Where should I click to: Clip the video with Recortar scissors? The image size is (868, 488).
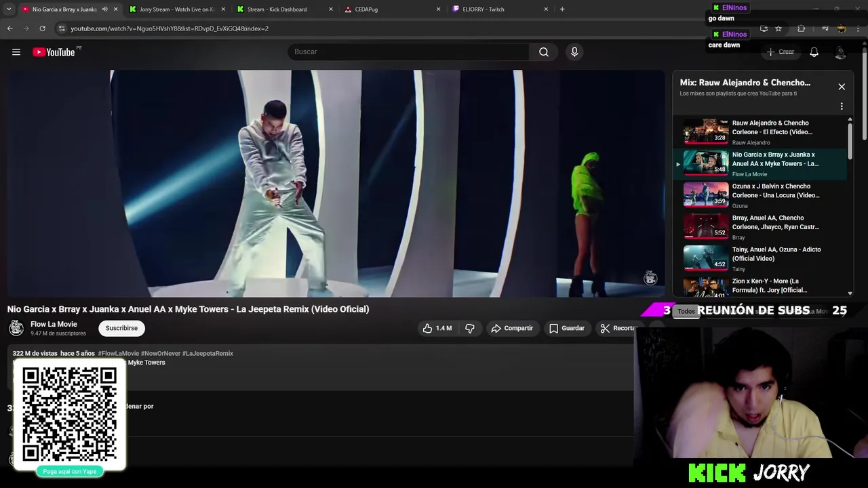(618, 328)
